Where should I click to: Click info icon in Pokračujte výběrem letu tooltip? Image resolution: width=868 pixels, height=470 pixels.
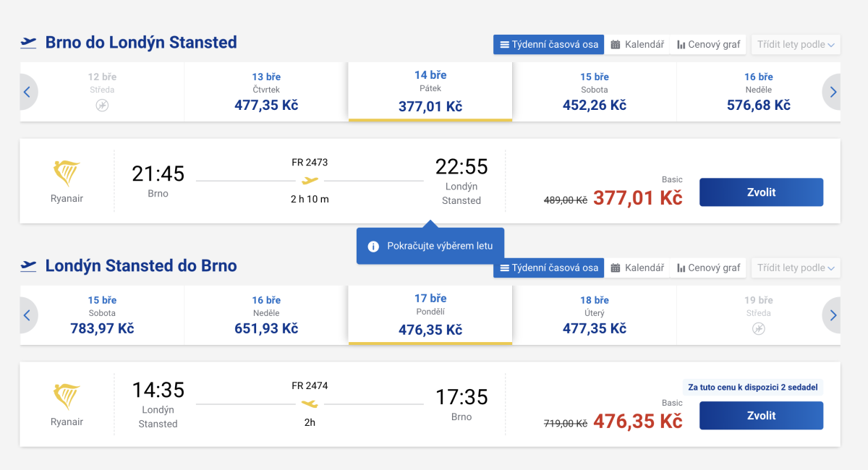pos(373,247)
